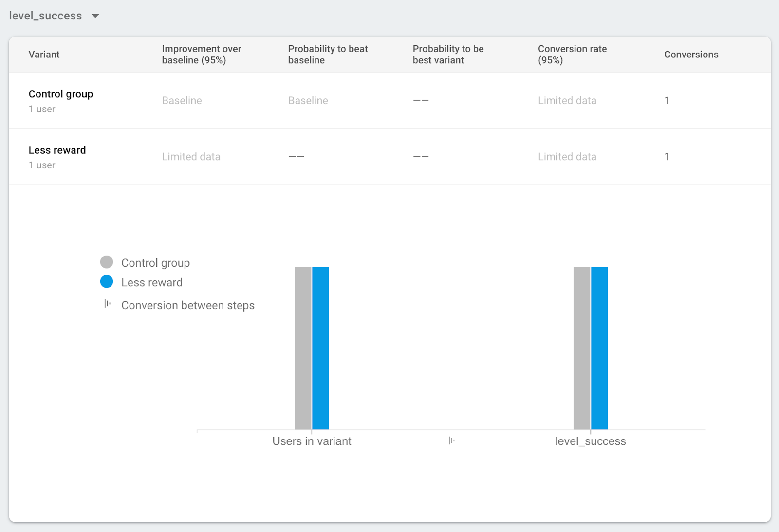The height and width of the screenshot is (532, 779).
Task: Click the level_success label at top left
Action: pyautogui.click(x=45, y=16)
